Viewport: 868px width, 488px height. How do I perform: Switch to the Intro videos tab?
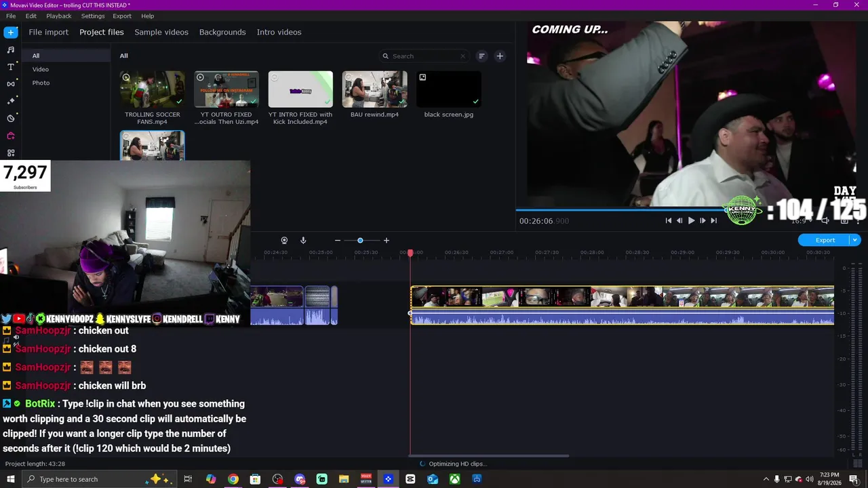tap(279, 32)
